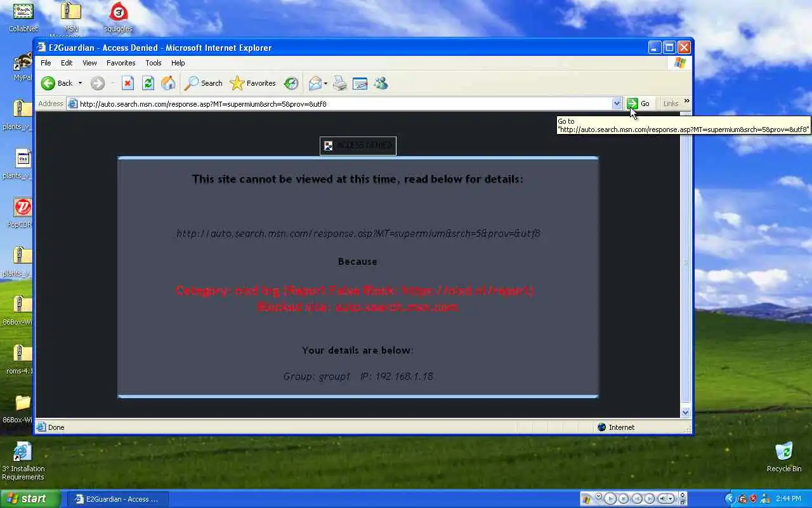Open the View menu

point(89,63)
